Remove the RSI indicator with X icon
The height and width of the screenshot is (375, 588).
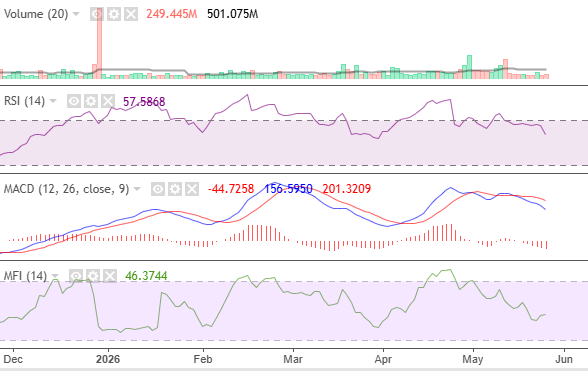coord(108,101)
